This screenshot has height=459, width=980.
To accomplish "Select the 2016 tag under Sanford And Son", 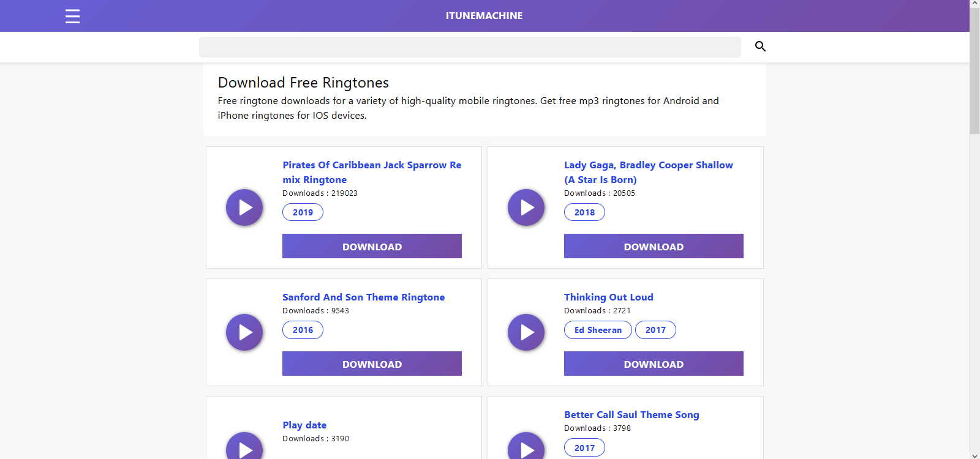I will click(x=303, y=330).
